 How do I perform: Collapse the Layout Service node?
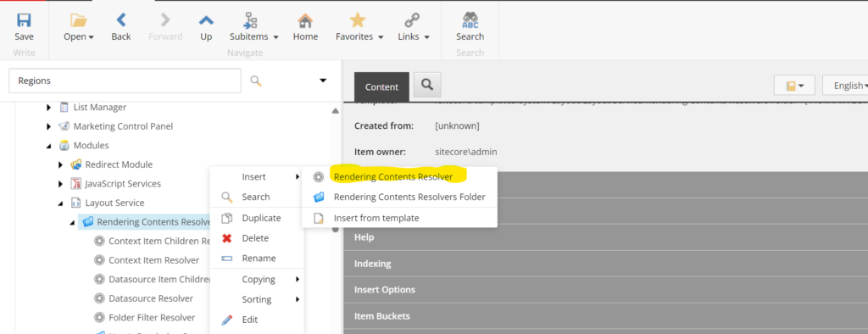[61, 203]
